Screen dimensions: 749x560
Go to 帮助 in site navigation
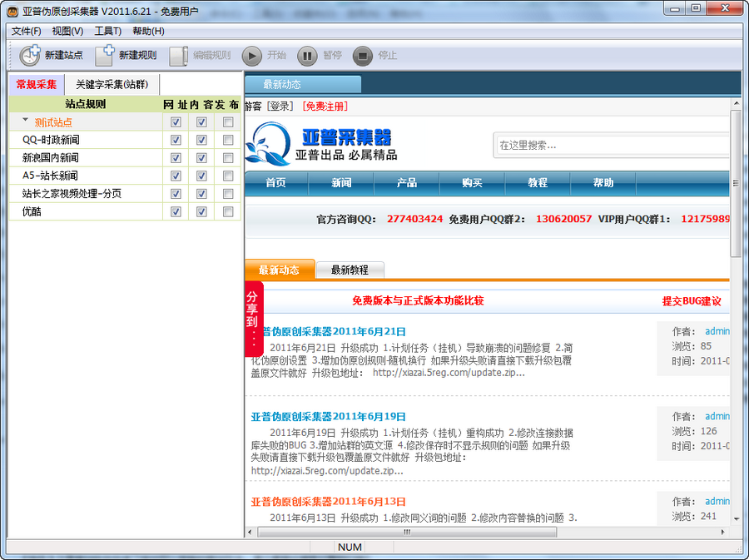pos(603,183)
